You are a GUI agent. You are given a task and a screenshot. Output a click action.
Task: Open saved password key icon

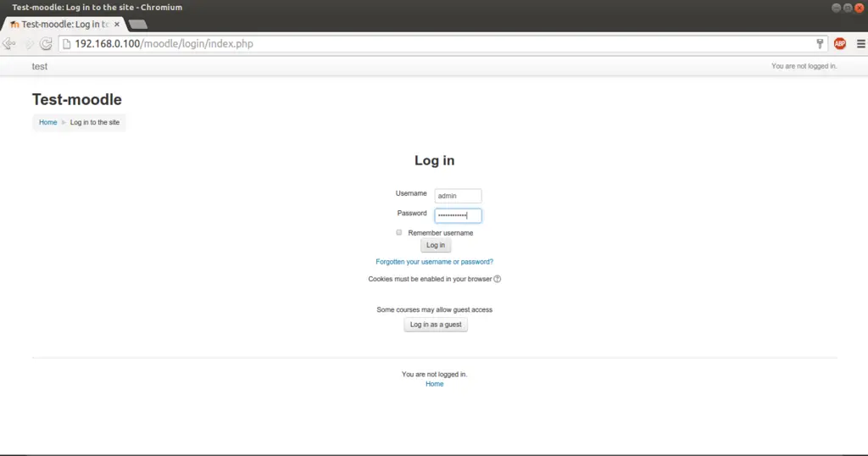tap(820, 44)
